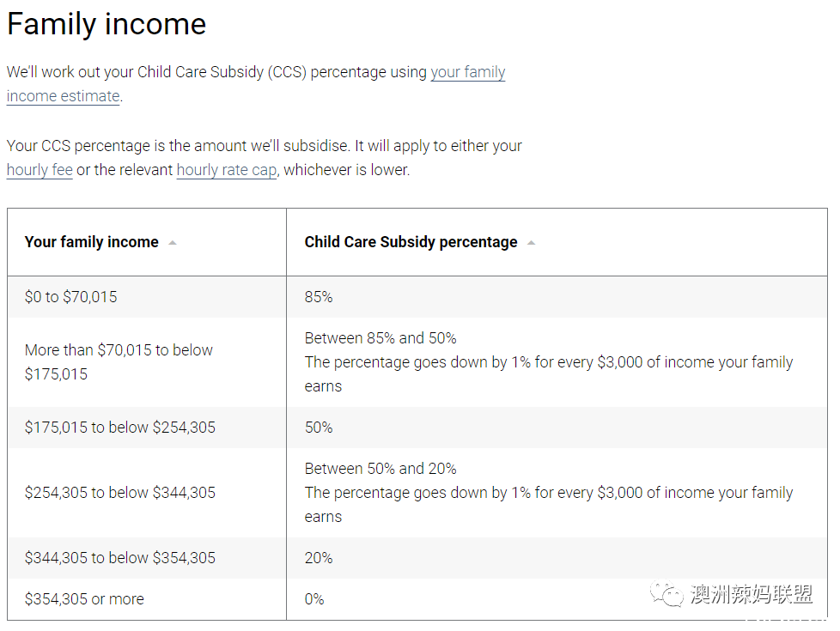This screenshot has height=631, width=840.
Task: Select the $0 to $70,015 income cell
Action: pyautogui.click(x=147, y=297)
